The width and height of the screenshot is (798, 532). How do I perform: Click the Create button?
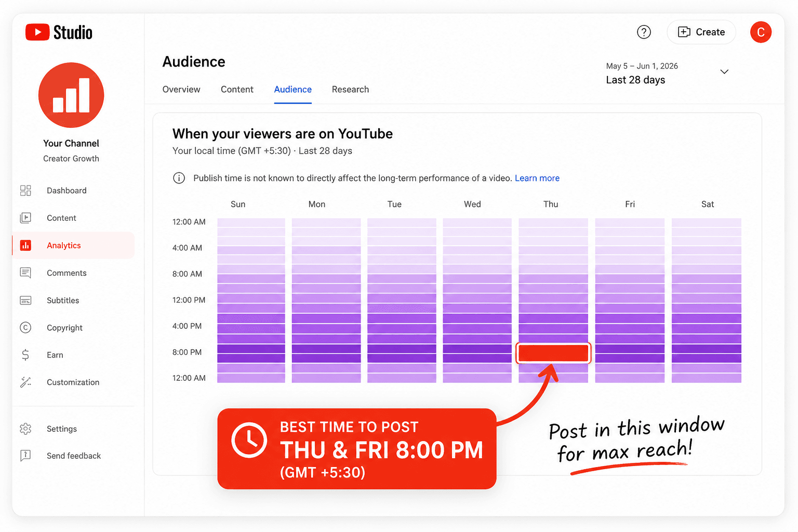pyautogui.click(x=701, y=32)
